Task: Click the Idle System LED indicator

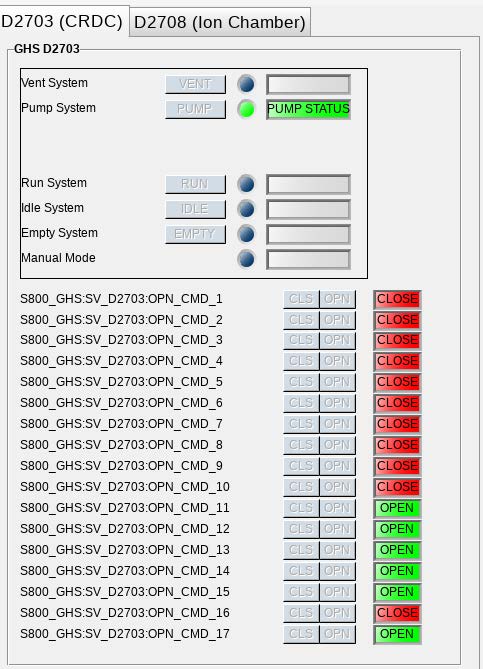Action: [246, 209]
